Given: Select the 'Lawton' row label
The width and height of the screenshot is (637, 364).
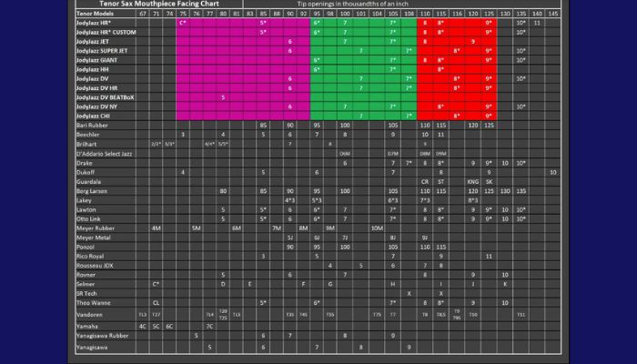Looking at the screenshot, I should point(86,209).
